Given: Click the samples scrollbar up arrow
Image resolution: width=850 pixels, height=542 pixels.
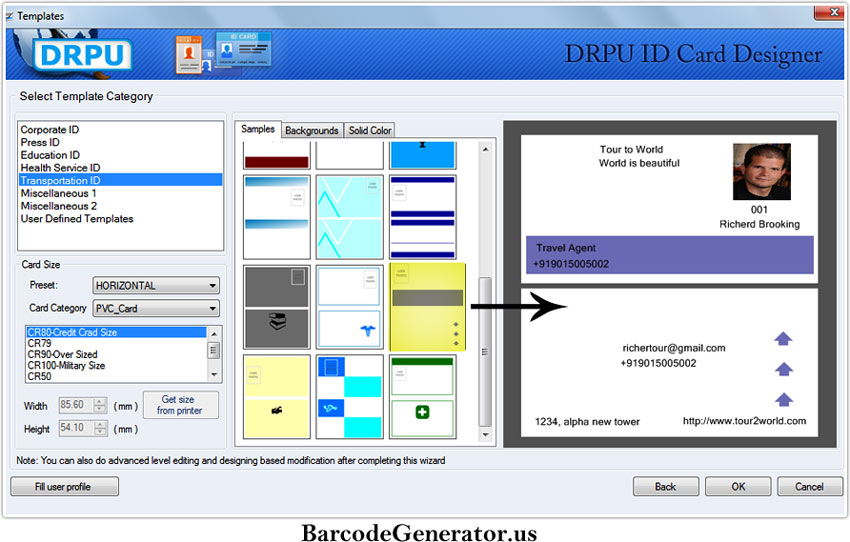Looking at the screenshot, I should coord(485,149).
